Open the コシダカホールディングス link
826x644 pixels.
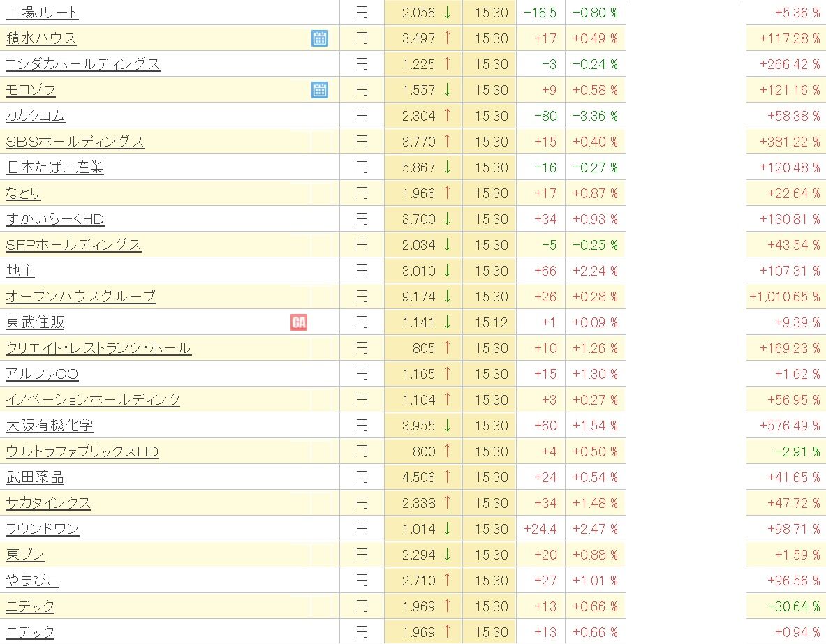click(82, 64)
